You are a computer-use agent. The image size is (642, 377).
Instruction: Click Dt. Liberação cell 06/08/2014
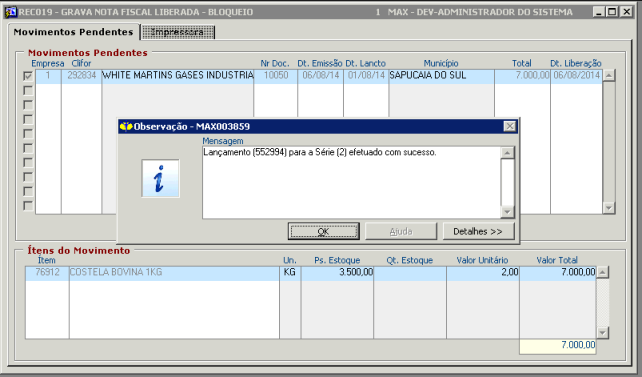[576, 76]
